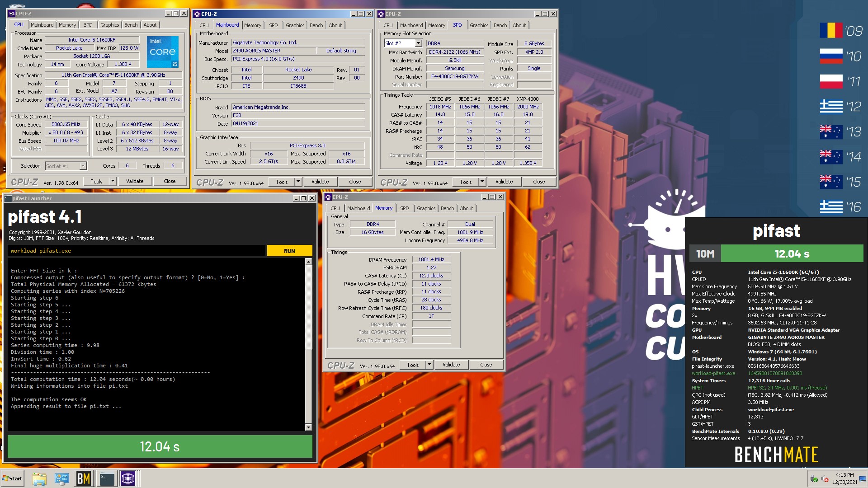
Task: Open Tools dropdown arrow in Mainboard window
Action: pos(298,182)
